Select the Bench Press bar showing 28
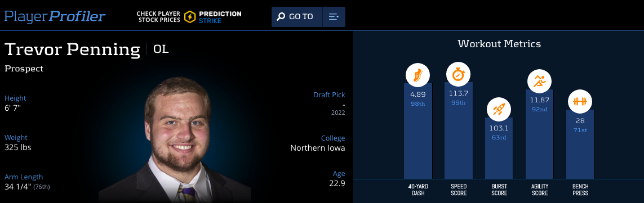 (580, 144)
